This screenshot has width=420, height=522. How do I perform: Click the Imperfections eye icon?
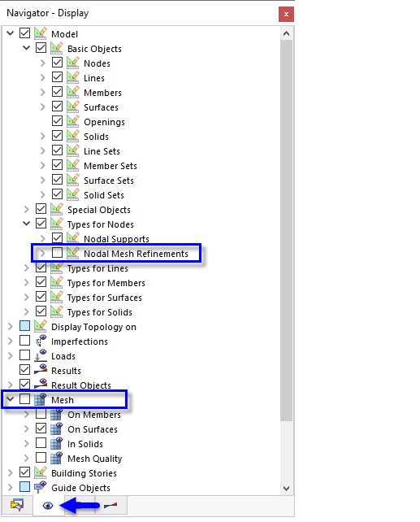[x=41, y=341]
